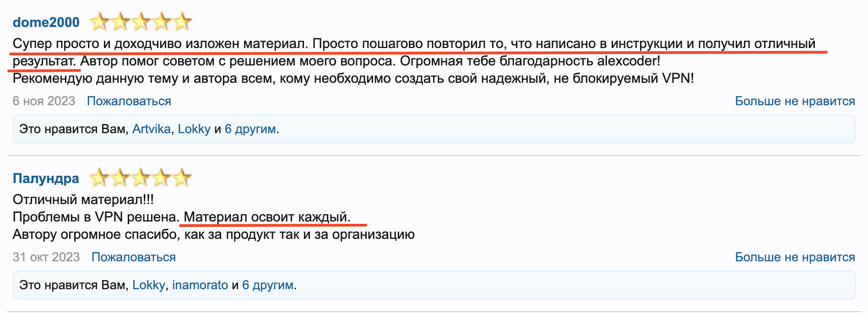Open Artvika's profile from likes list
This screenshot has height=313, width=868.
[152, 129]
